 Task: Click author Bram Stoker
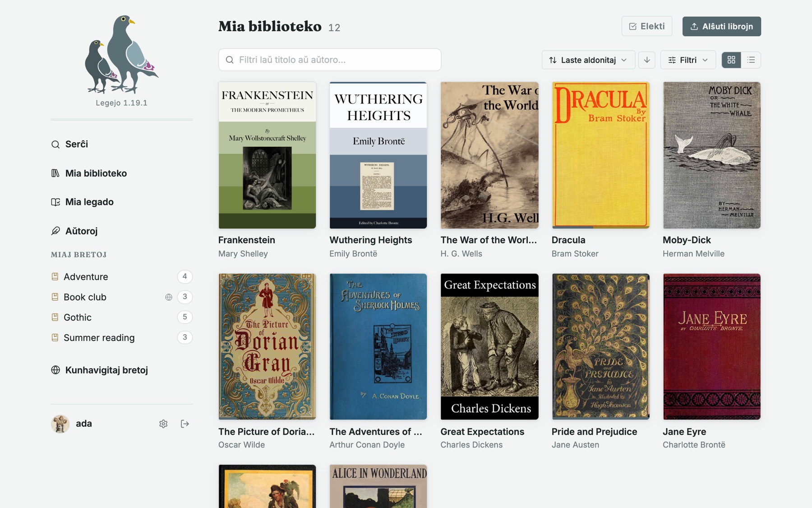tap(575, 254)
